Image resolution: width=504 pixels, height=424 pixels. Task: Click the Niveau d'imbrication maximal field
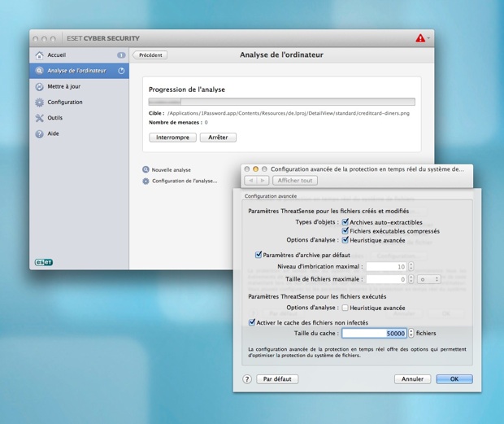[386, 266]
